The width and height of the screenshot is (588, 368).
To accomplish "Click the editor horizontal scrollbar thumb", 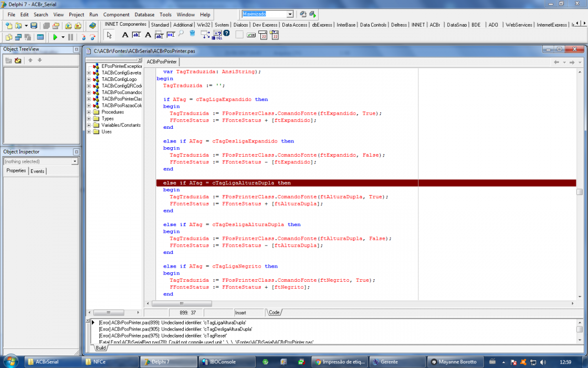I will pyautogui.click(x=182, y=303).
